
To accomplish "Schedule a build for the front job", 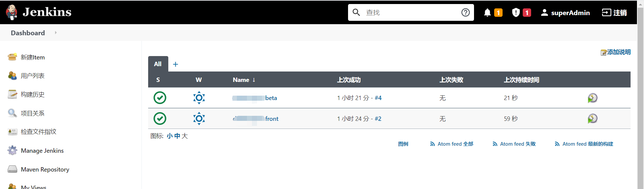I will click(x=592, y=119).
